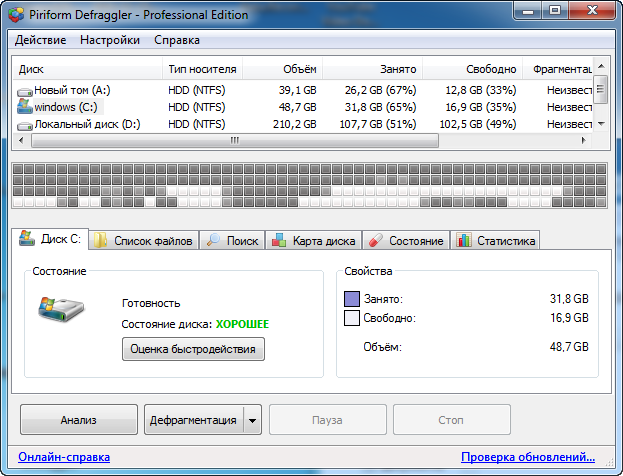This screenshot has height=476, width=623.
Task: Click the 48,7 GB value beside Объём in Свойства
Action: [x=569, y=347]
